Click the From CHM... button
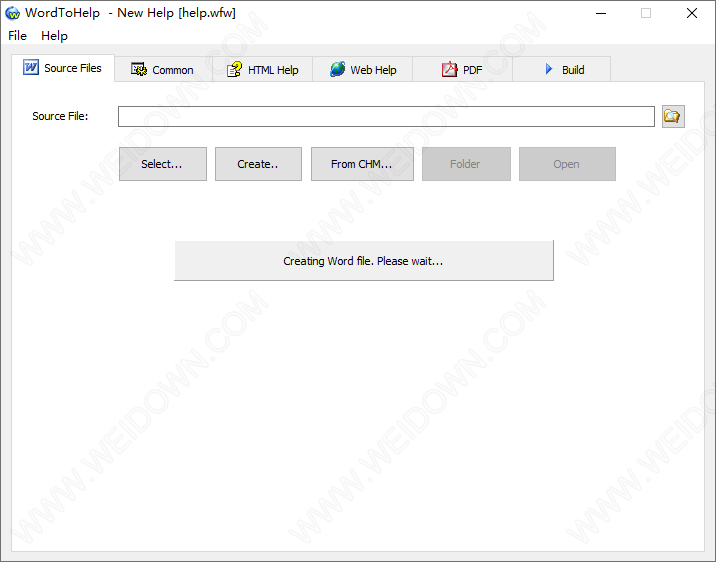 pos(362,164)
